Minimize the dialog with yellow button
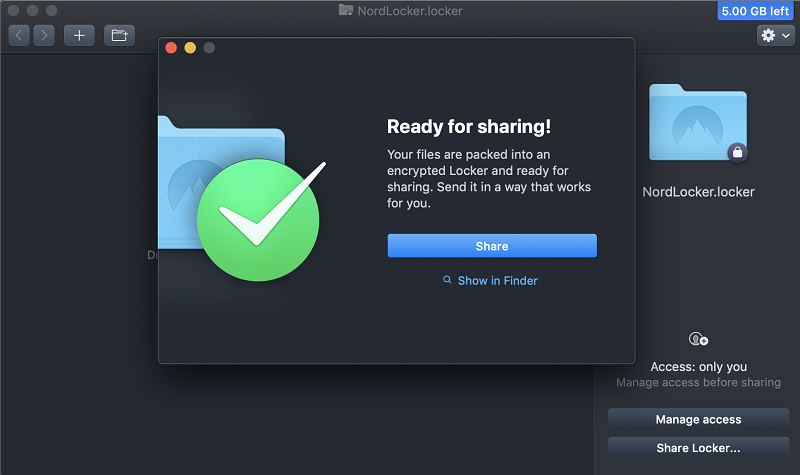The height and width of the screenshot is (475, 800). pyautogui.click(x=190, y=48)
